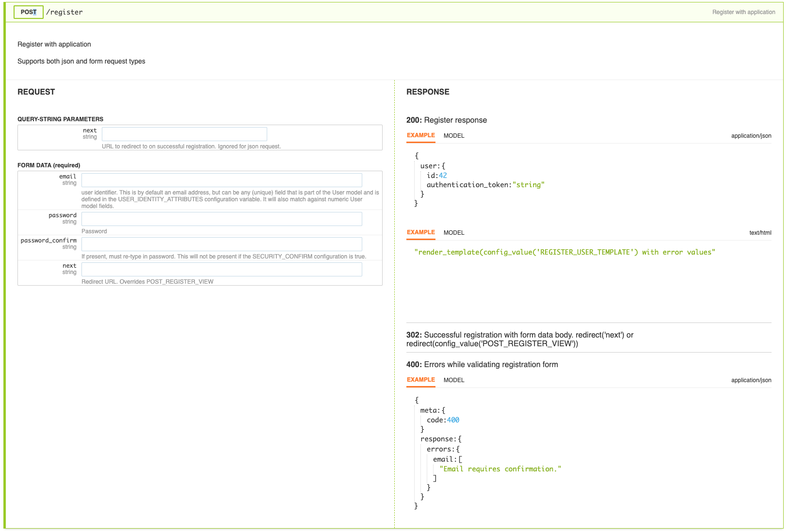Click the text/html content type label
The image size is (789, 532).
click(759, 233)
